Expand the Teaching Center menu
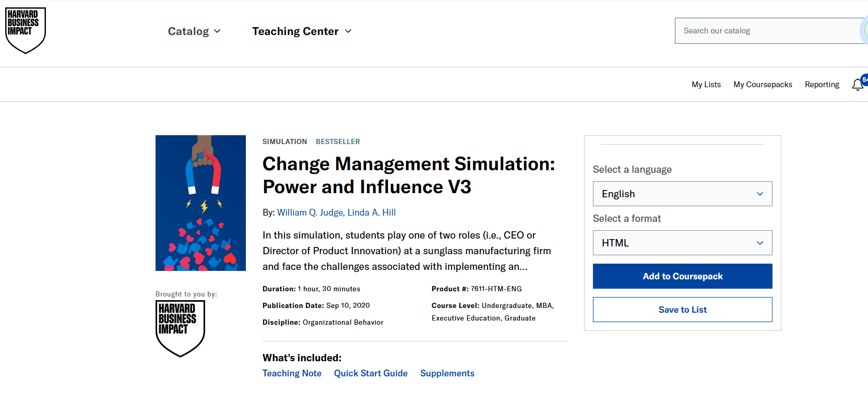 point(302,31)
